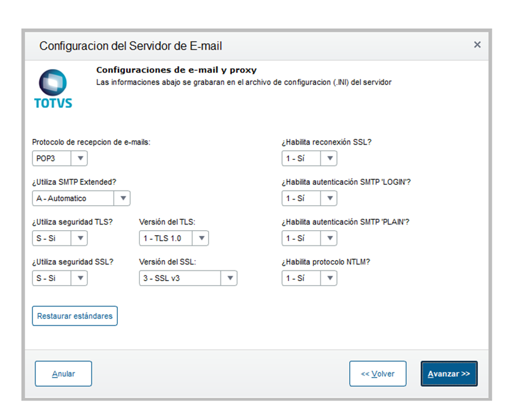Click the dialog title bar text
This screenshot has width=522, height=420.
coord(130,46)
